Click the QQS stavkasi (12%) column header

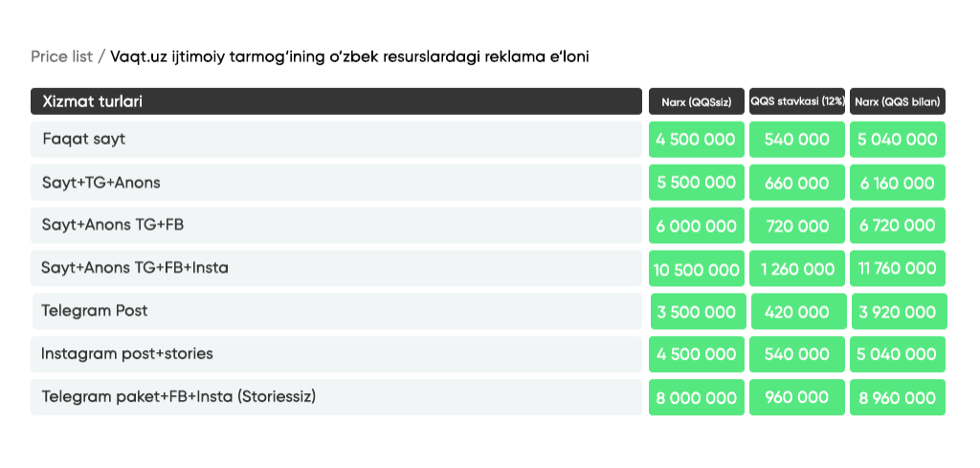pyautogui.click(x=797, y=101)
